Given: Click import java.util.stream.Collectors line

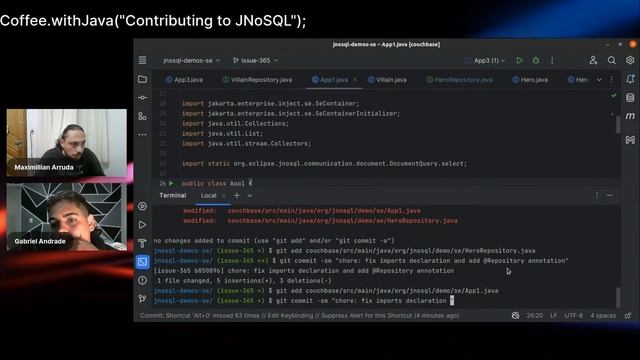Looking at the screenshot, I should pos(246,144).
